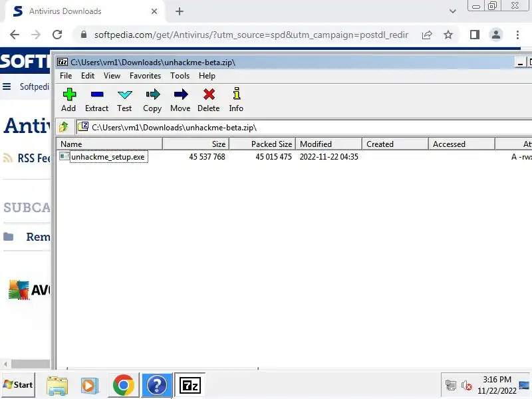The image size is (532, 399).
Task: Open the Tools menu in 7-Zip
Action: (180, 76)
